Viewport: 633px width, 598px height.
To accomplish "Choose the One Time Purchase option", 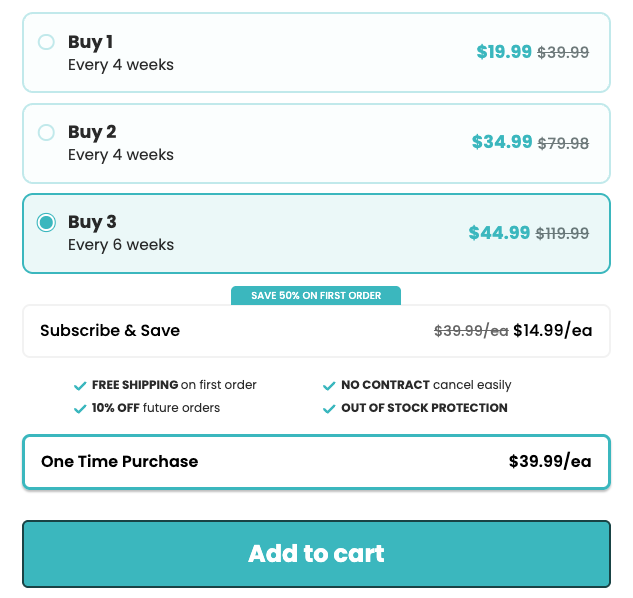I will [x=316, y=462].
